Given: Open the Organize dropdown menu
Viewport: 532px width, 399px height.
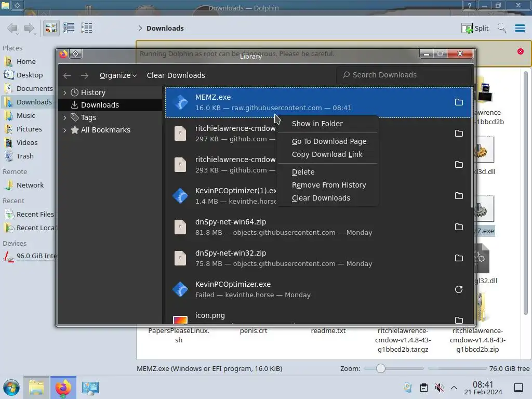Looking at the screenshot, I should pos(118,75).
